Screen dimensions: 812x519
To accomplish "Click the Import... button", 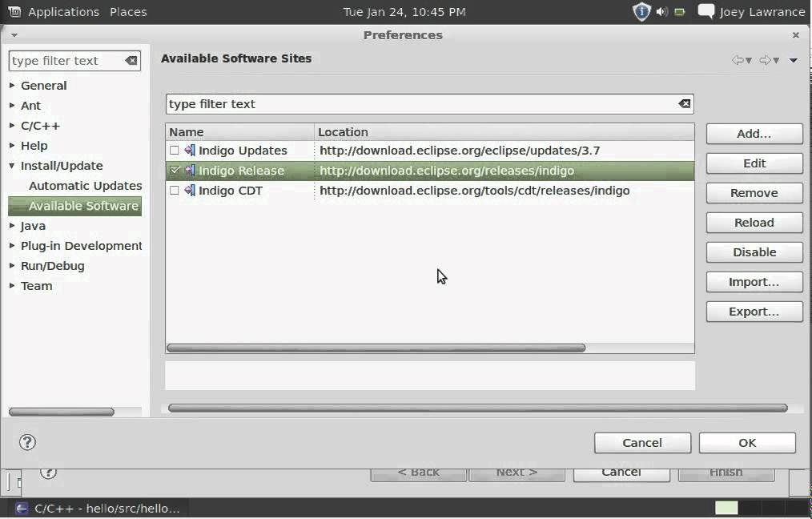I will pos(754,282).
